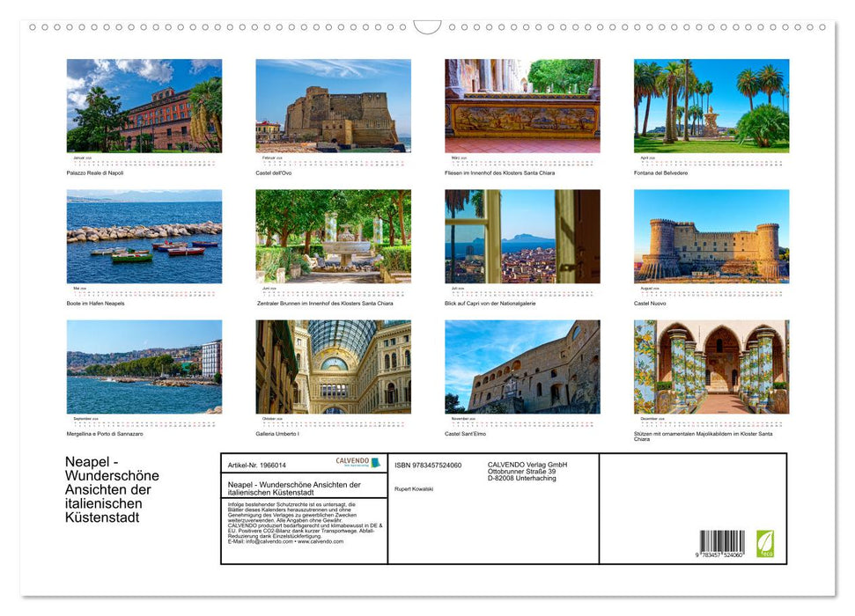Select the Castel Nuovo thumbnail

tap(711, 236)
